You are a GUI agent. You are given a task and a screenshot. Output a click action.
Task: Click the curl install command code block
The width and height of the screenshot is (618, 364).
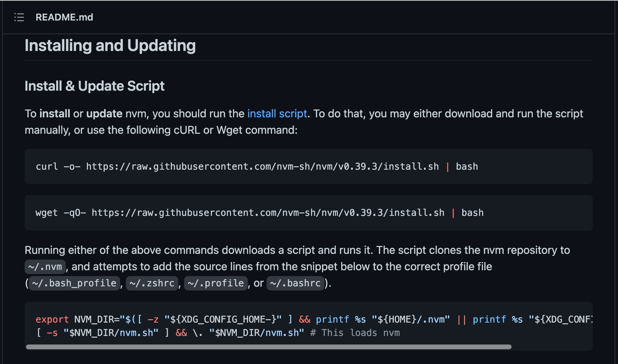click(309, 166)
